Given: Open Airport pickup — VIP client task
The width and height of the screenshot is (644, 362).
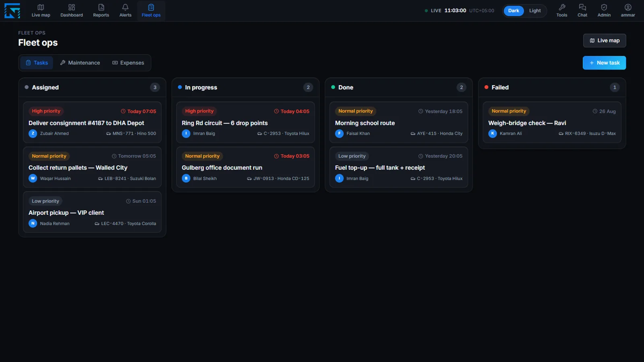Looking at the screenshot, I should (x=92, y=212).
